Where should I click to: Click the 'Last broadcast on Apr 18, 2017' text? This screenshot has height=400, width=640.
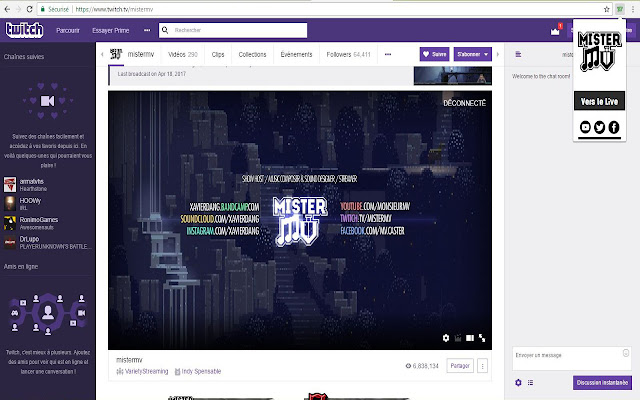(x=151, y=74)
